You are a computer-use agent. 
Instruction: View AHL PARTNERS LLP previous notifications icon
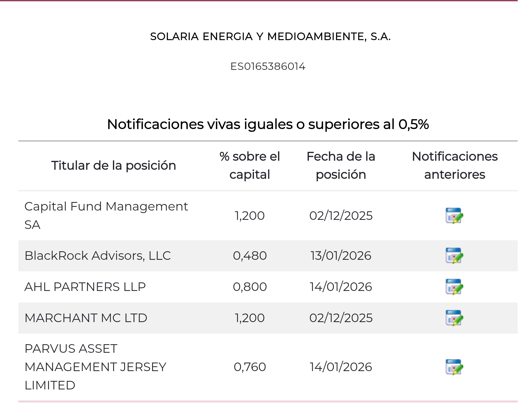click(454, 287)
